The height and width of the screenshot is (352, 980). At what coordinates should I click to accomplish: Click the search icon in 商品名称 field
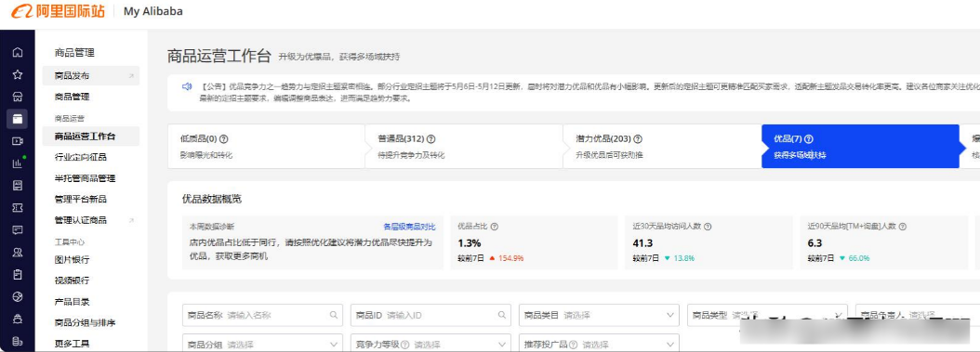[334, 315]
